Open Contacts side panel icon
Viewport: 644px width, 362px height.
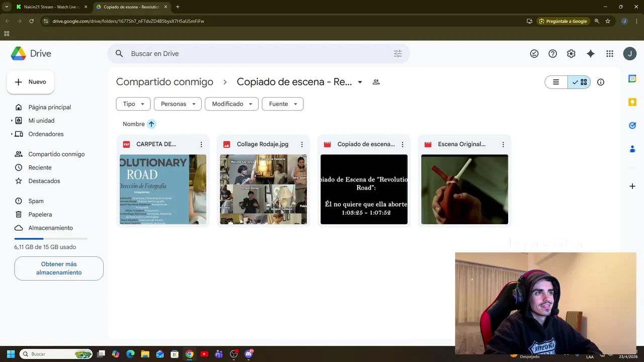click(x=632, y=149)
